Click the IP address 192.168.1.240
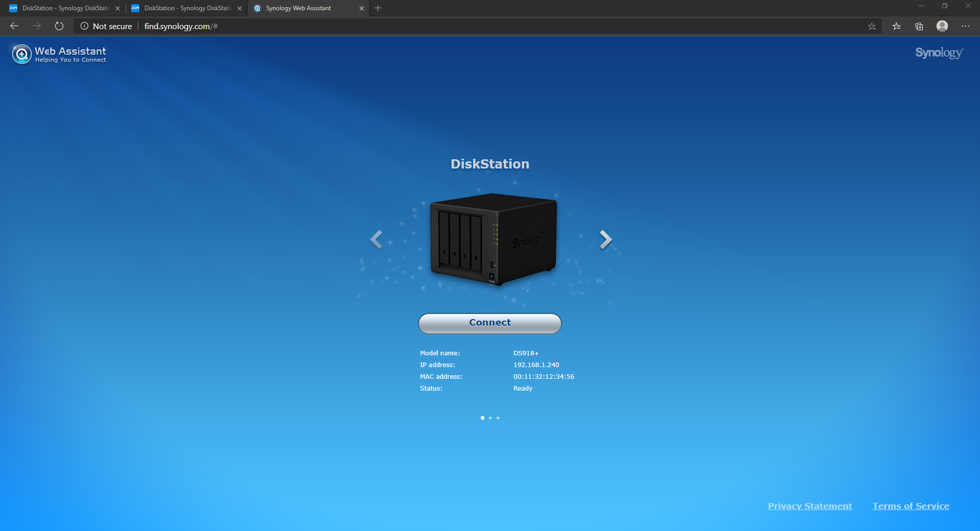 [x=536, y=365]
